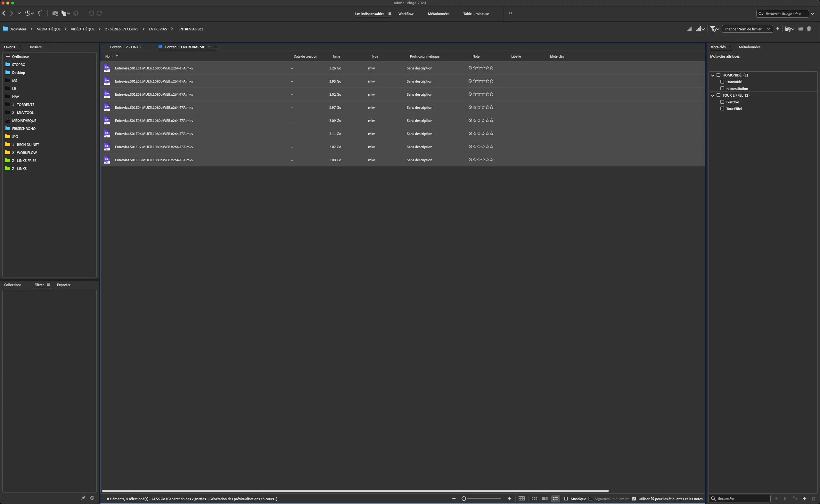Collapse the TOUR EIFFEL keyword group
The image size is (820, 504).
tap(713, 95)
